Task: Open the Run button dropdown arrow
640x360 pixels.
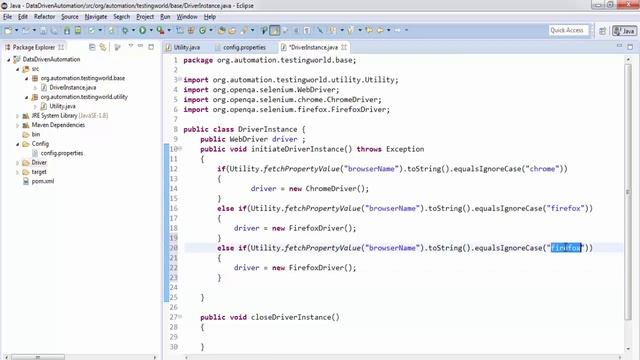Action: tap(151, 30)
